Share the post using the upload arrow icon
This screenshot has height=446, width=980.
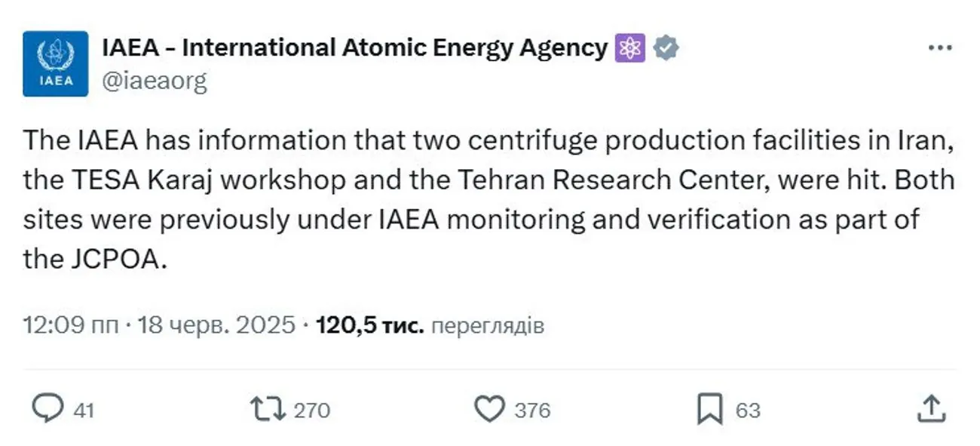pos(931,409)
